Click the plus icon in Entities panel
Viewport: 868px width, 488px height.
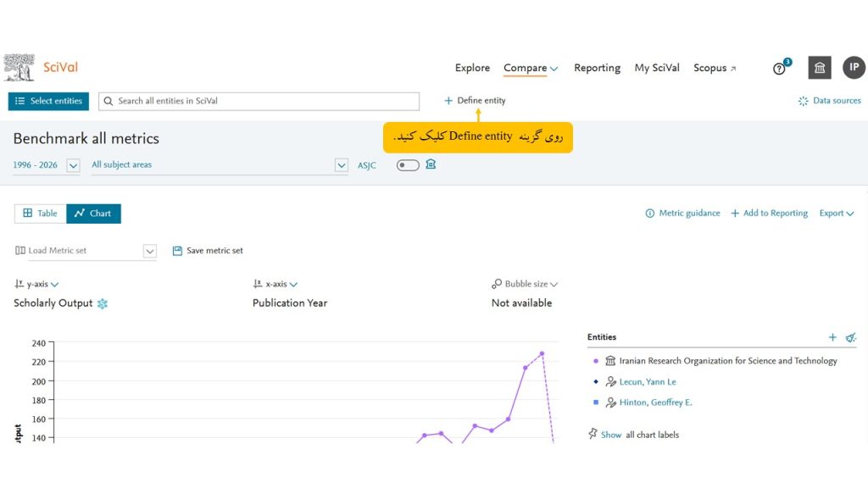(x=832, y=337)
